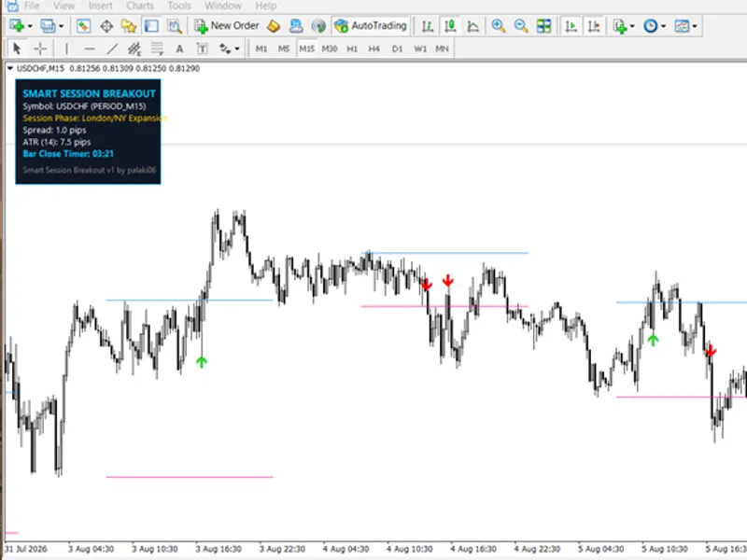
Task: Select the MN timeframe button
Action: [x=442, y=49]
